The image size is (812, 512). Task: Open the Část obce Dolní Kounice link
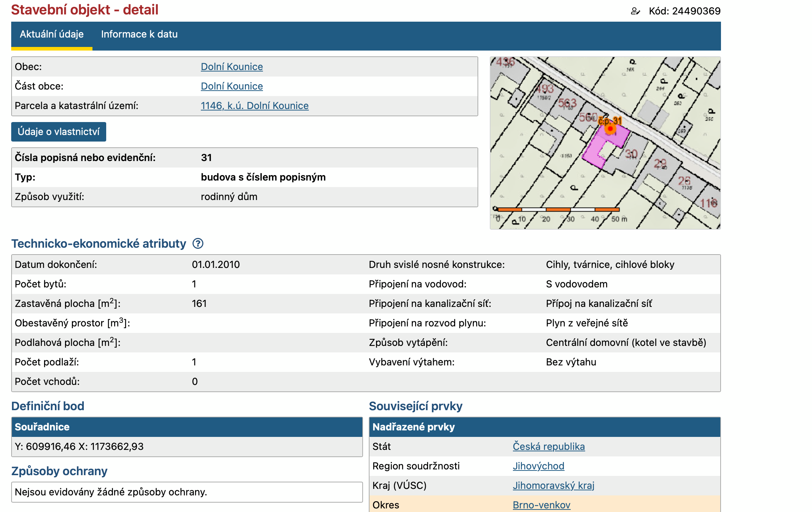[232, 86]
